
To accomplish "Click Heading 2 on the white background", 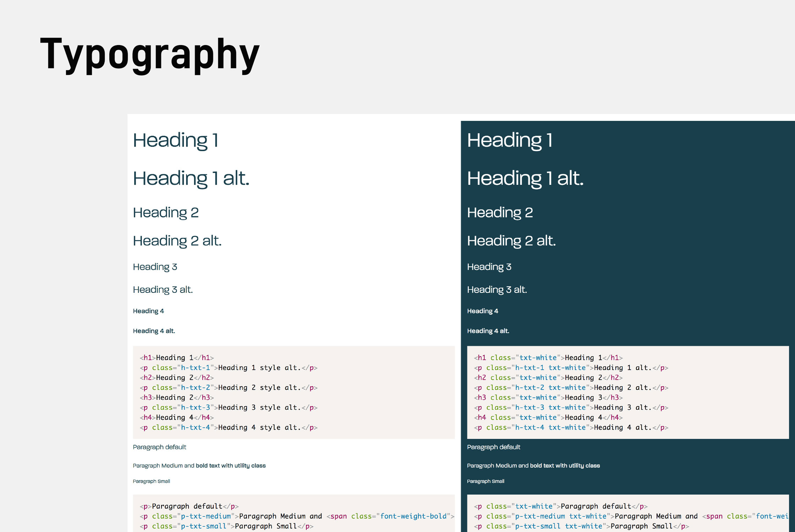I will point(165,213).
